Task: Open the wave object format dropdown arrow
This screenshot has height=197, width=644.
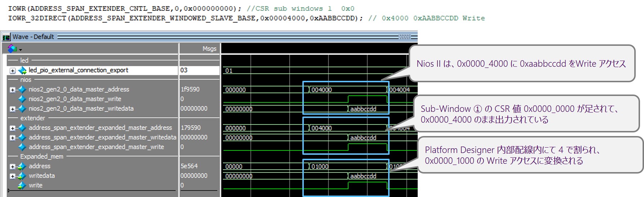Action: point(21,49)
